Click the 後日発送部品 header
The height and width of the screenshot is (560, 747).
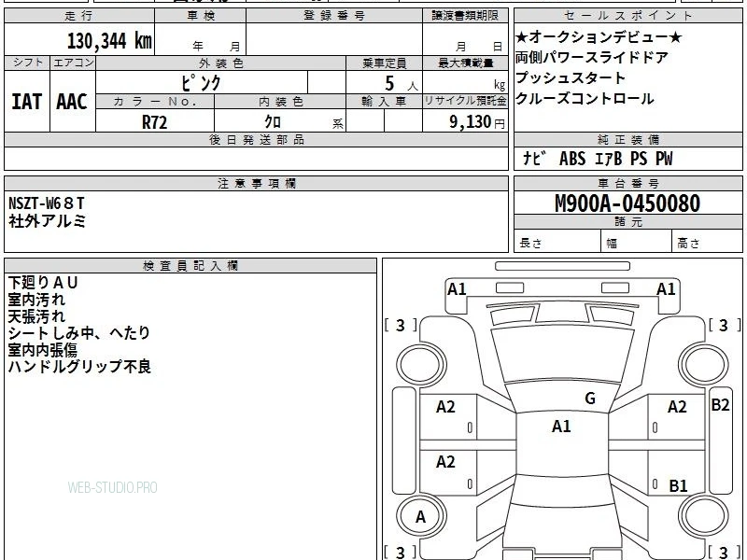256,139
